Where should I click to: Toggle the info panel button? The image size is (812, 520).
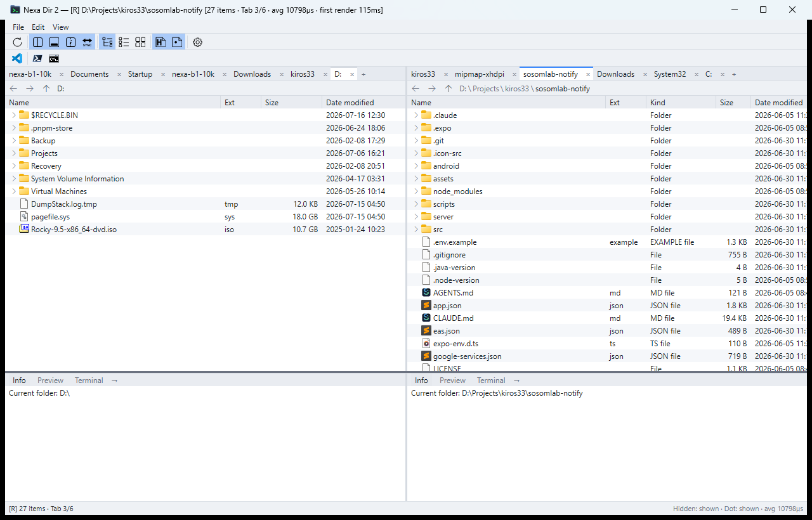70,42
